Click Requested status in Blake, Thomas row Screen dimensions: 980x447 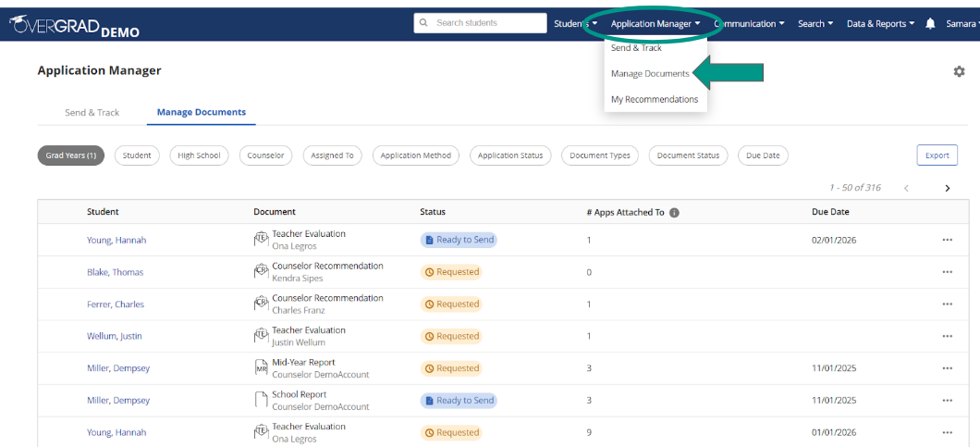point(451,272)
